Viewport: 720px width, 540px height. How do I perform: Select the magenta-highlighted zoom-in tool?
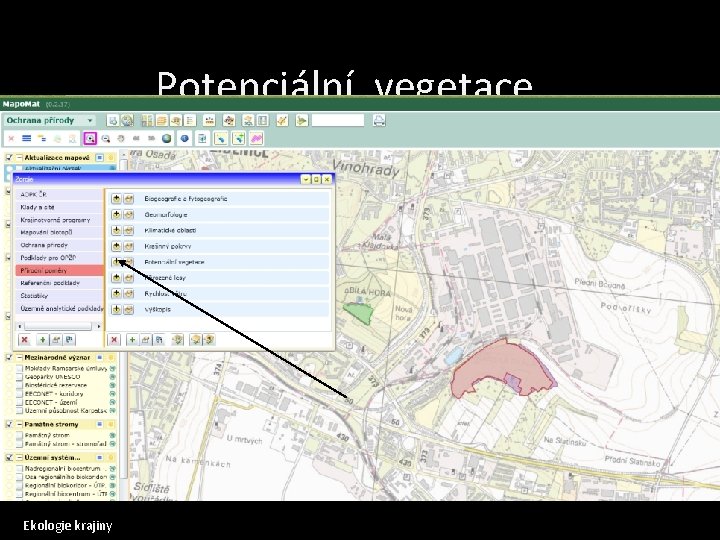tap(90, 138)
